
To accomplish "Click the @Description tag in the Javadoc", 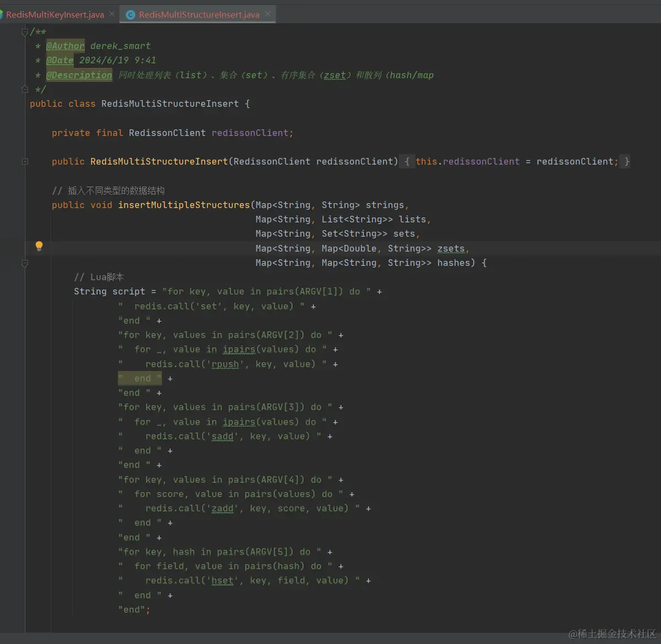I will click(x=79, y=75).
